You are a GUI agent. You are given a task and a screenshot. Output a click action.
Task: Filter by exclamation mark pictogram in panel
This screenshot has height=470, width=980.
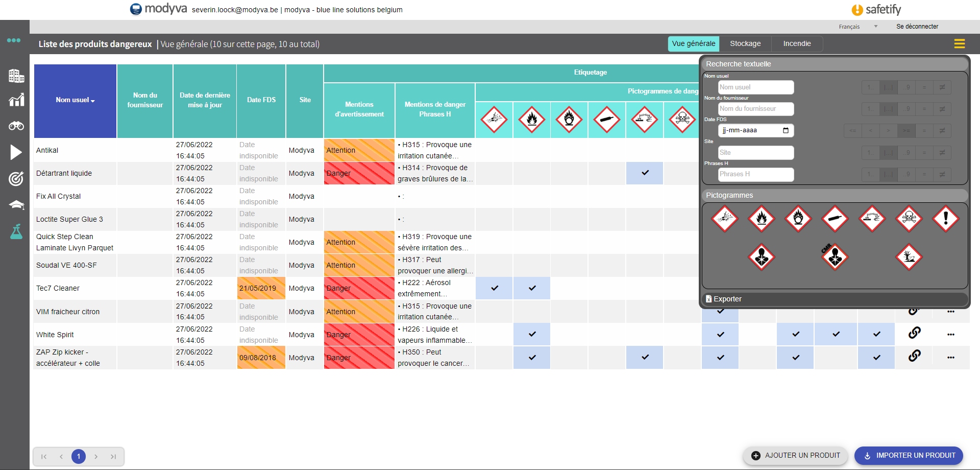946,219
